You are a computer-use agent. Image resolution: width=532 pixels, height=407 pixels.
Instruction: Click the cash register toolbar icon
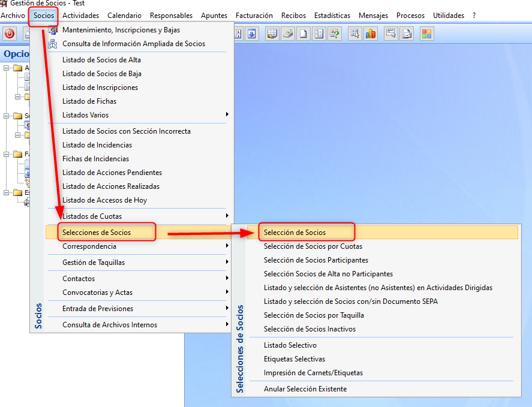288,34
